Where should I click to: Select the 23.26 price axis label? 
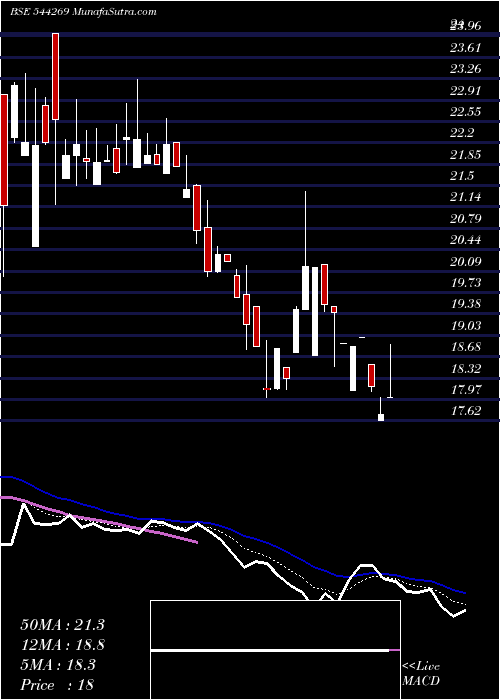pos(466,69)
